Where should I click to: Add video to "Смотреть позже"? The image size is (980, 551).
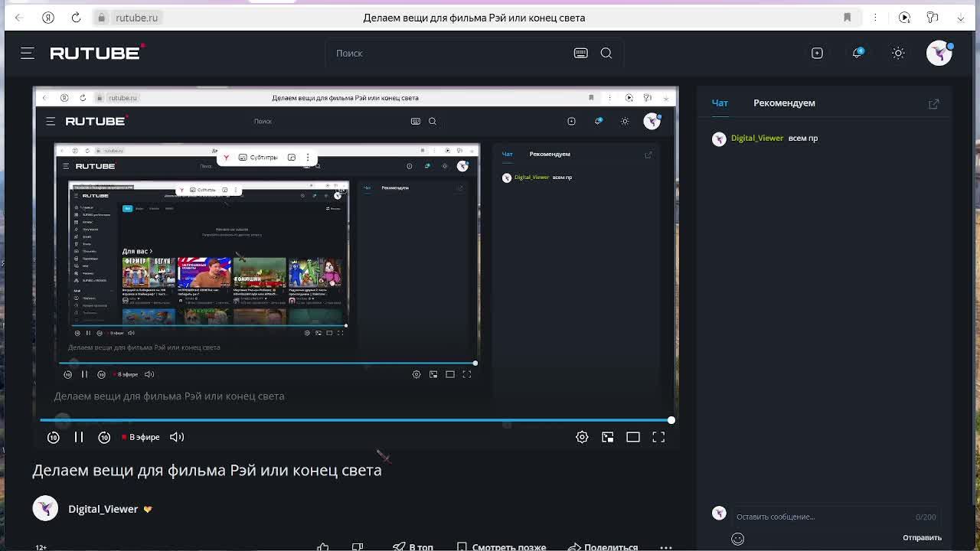coord(501,546)
